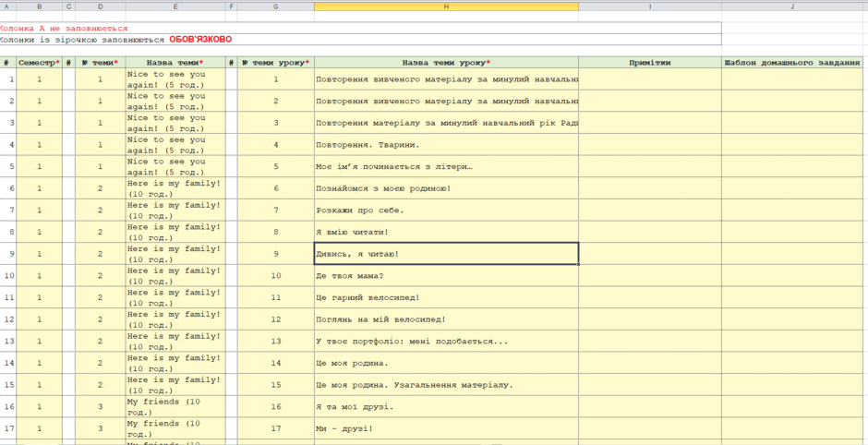
Task: Select lesson 3 cell 'Повторення матеріалу за минулий...'
Action: (x=446, y=123)
